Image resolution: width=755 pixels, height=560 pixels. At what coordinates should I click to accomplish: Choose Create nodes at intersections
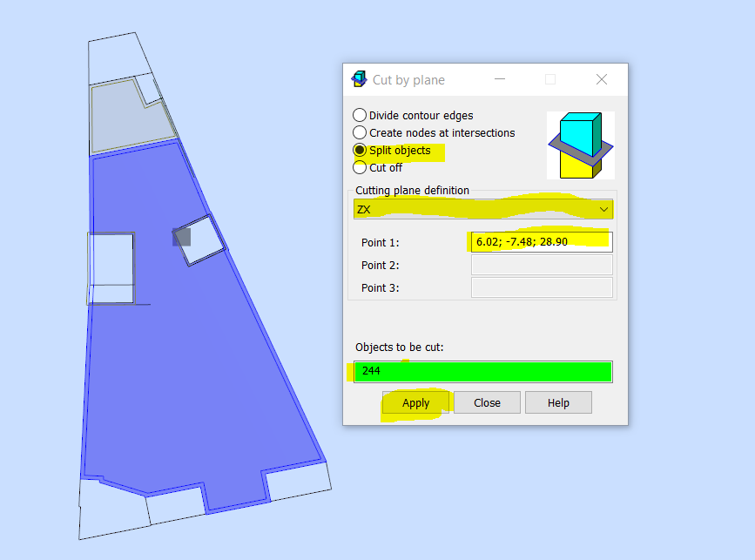point(360,132)
